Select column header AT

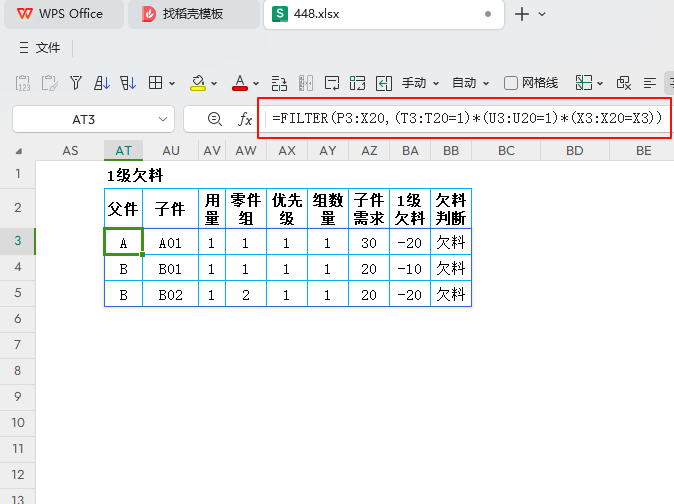click(123, 151)
